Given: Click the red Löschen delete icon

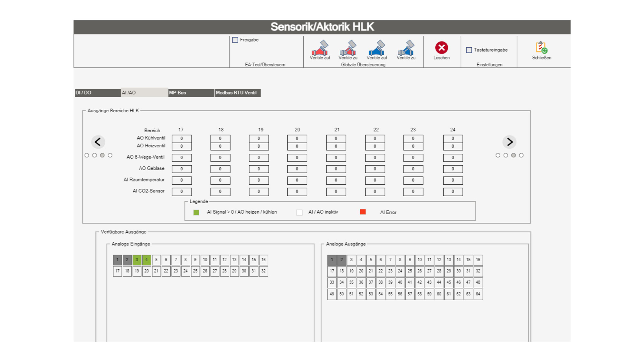Looking at the screenshot, I should (441, 48).
